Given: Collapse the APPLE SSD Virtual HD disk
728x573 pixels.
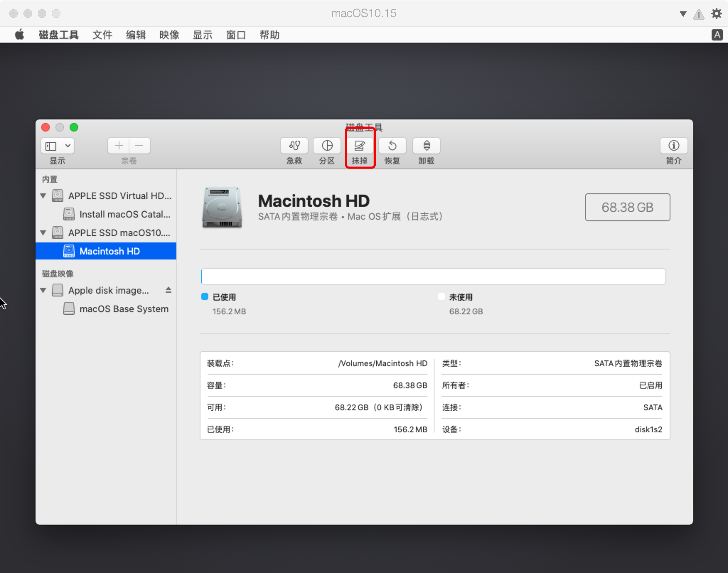Looking at the screenshot, I should (43, 196).
